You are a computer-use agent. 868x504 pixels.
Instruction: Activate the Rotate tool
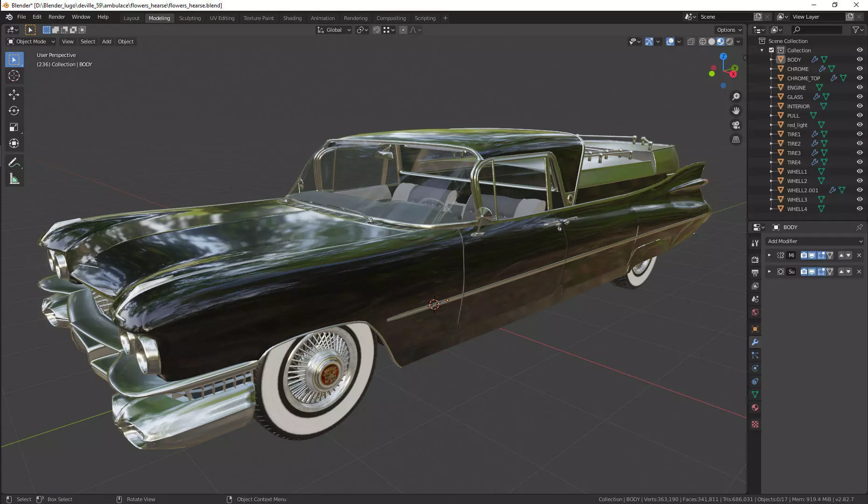pos(14,111)
